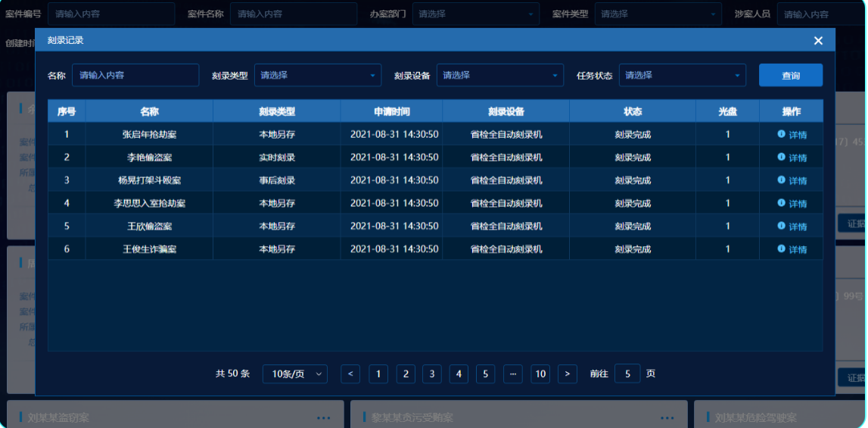Jump to page 3 in pagination
The width and height of the screenshot is (868, 428).
point(431,373)
